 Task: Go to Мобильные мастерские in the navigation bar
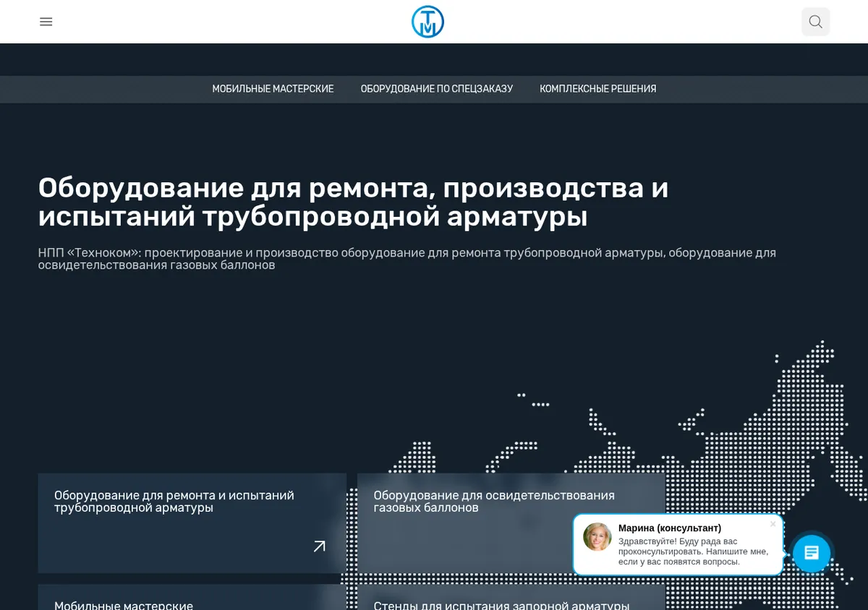tap(273, 89)
